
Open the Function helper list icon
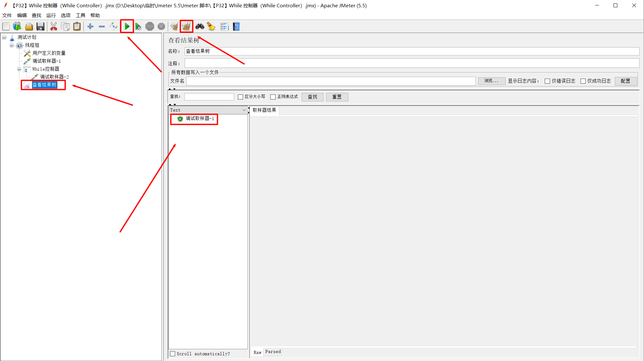(225, 27)
